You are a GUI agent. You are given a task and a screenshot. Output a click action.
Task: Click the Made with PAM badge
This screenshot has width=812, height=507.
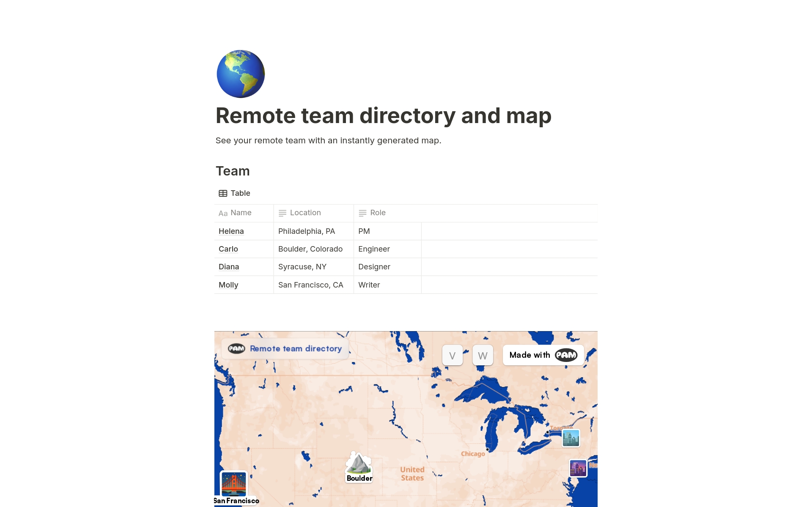tap(543, 355)
